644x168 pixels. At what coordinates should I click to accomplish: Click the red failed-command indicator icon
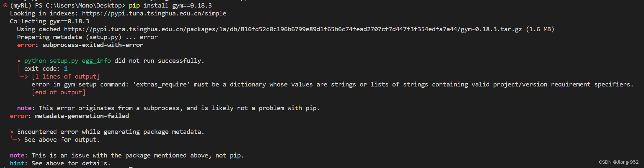[5, 5]
